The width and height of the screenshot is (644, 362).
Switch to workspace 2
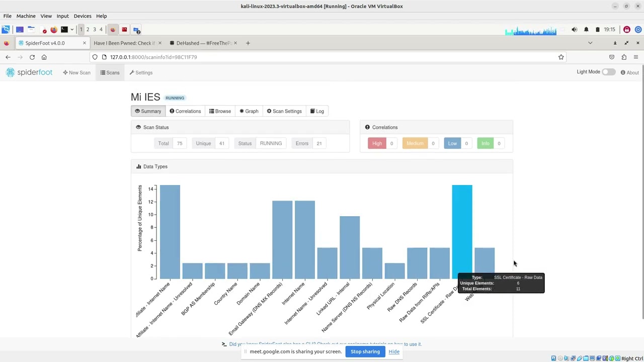pyautogui.click(x=88, y=30)
